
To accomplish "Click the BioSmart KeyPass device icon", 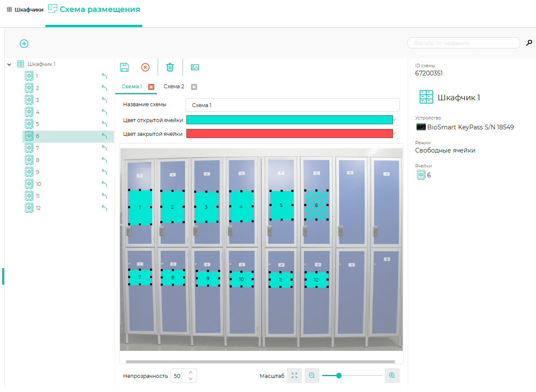I will [421, 127].
